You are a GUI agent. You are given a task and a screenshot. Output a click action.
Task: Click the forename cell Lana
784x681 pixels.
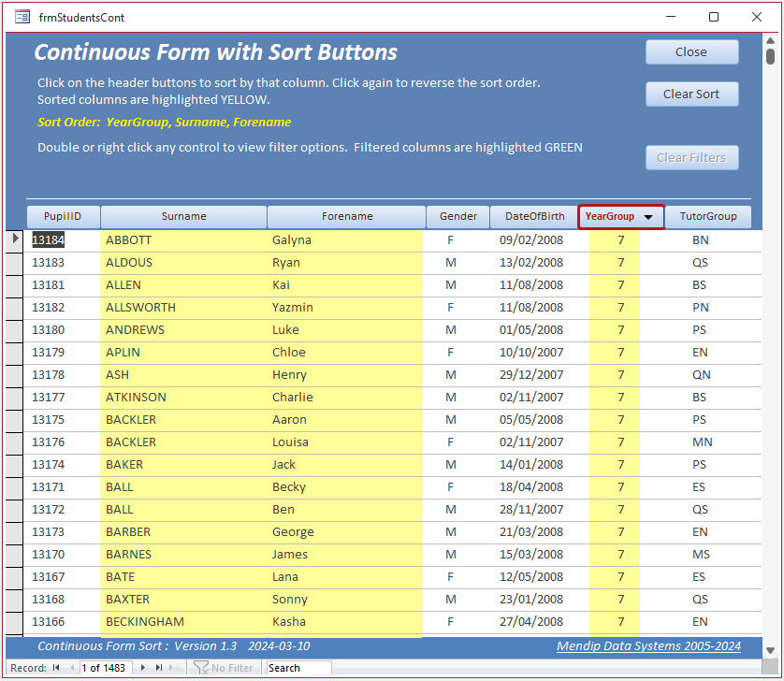click(345, 577)
